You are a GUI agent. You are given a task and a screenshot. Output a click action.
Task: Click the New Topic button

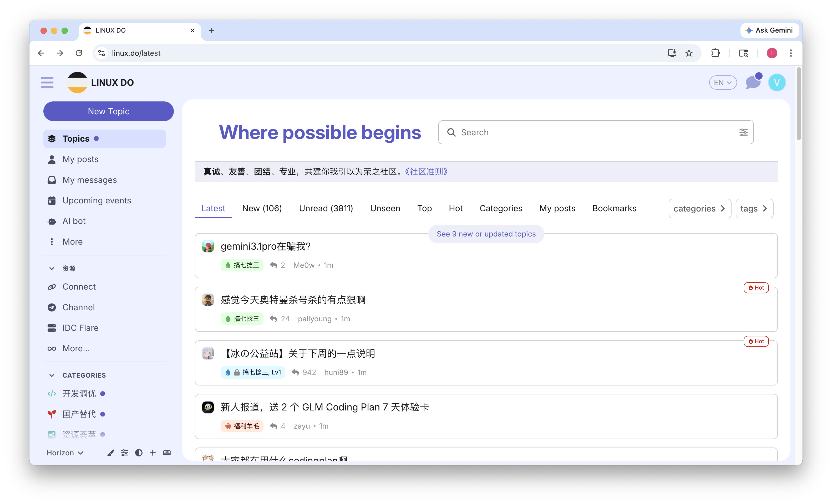(x=108, y=111)
